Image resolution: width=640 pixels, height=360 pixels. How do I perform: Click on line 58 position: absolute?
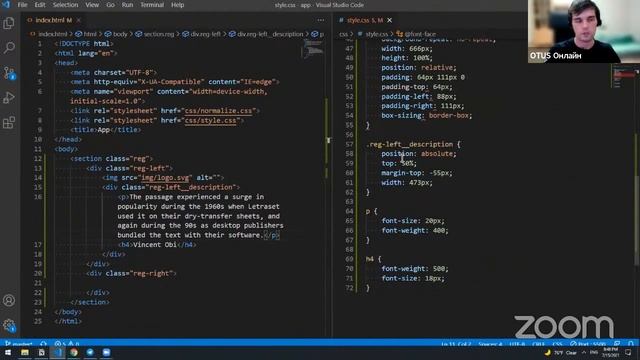coord(418,154)
